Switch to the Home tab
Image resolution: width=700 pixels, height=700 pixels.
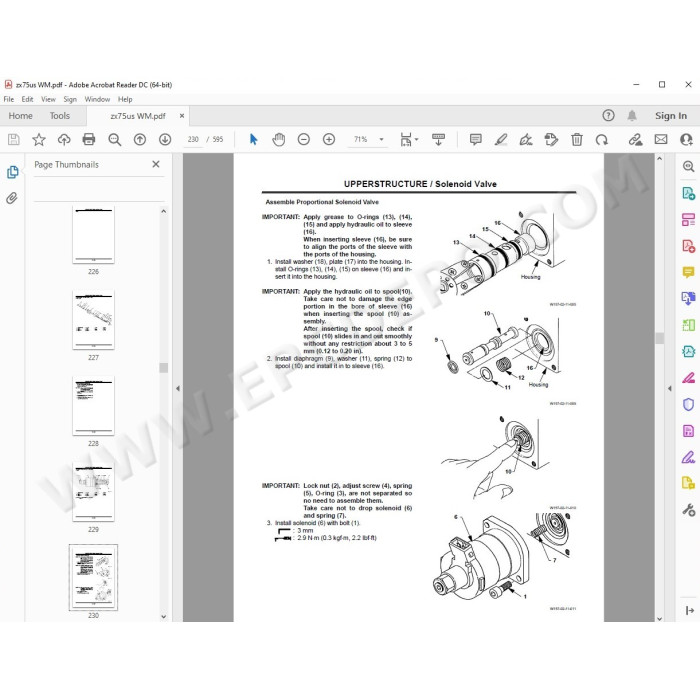(x=21, y=116)
